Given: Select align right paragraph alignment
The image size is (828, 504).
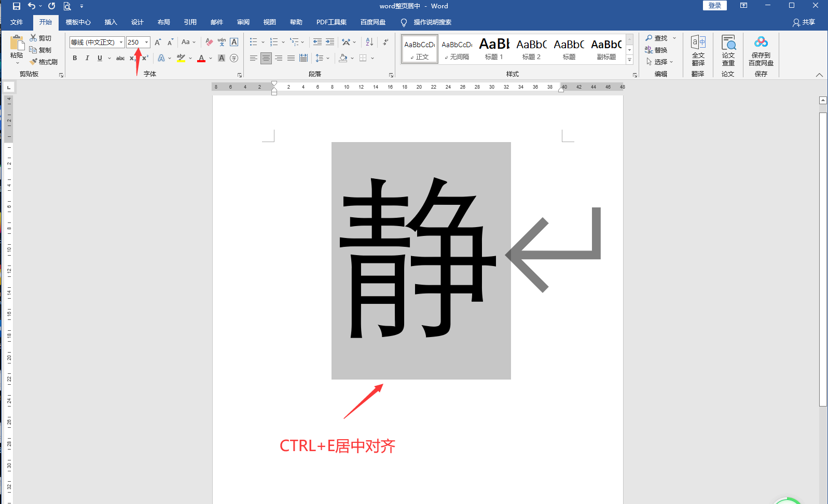Looking at the screenshot, I should [x=279, y=58].
